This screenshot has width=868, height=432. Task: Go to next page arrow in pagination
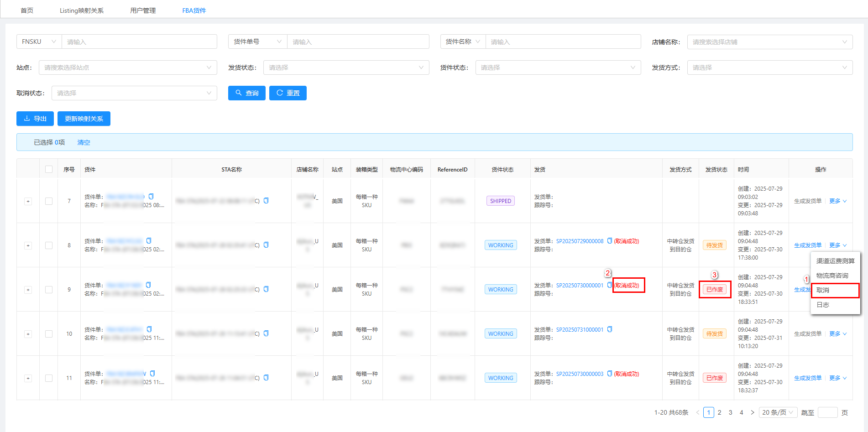[x=752, y=412]
